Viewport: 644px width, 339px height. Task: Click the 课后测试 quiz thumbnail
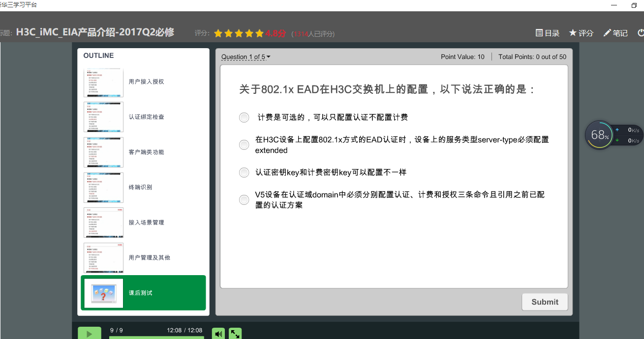[103, 293]
